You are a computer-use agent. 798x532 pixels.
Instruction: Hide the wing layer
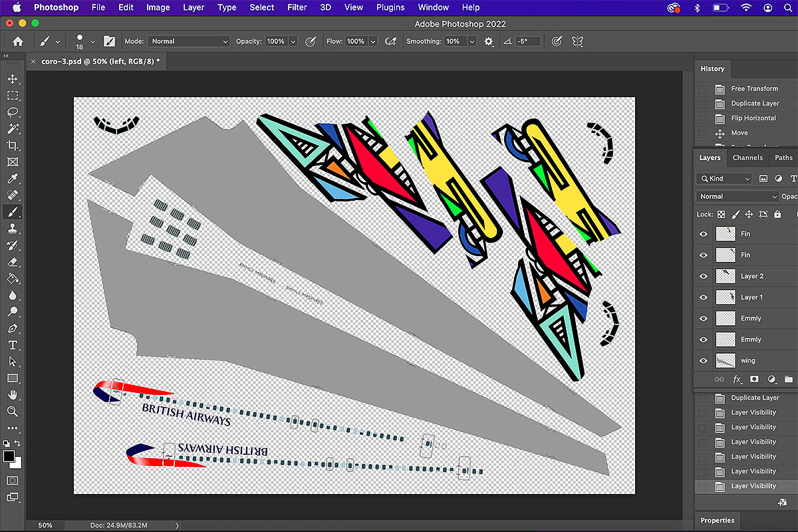click(x=704, y=360)
